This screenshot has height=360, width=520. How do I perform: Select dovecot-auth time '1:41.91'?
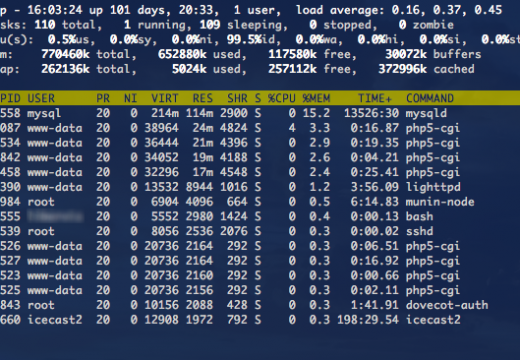pyautogui.click(x=375, y=305)
